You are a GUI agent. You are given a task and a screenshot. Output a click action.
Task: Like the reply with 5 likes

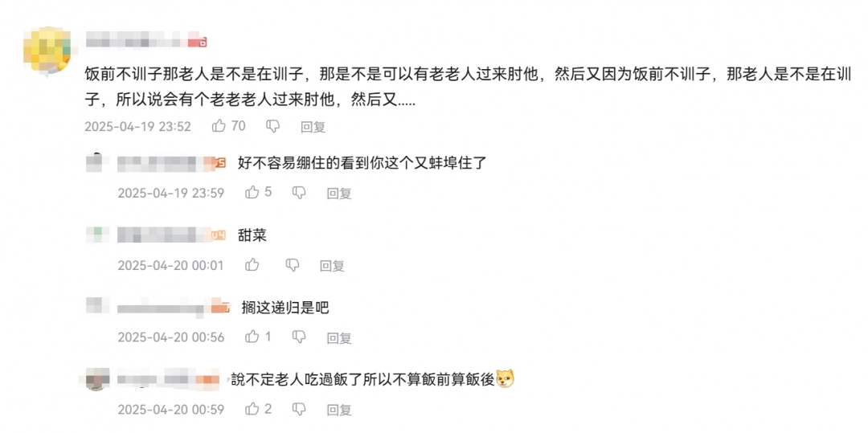pyautogui.click(x=252, y=193)
